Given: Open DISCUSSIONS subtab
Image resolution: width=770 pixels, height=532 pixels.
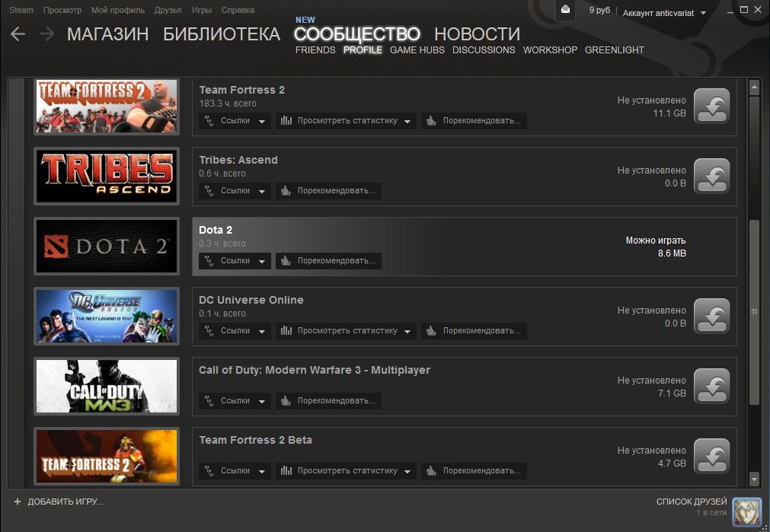Looking at the screenshot, I should click(x=484, y=50).
